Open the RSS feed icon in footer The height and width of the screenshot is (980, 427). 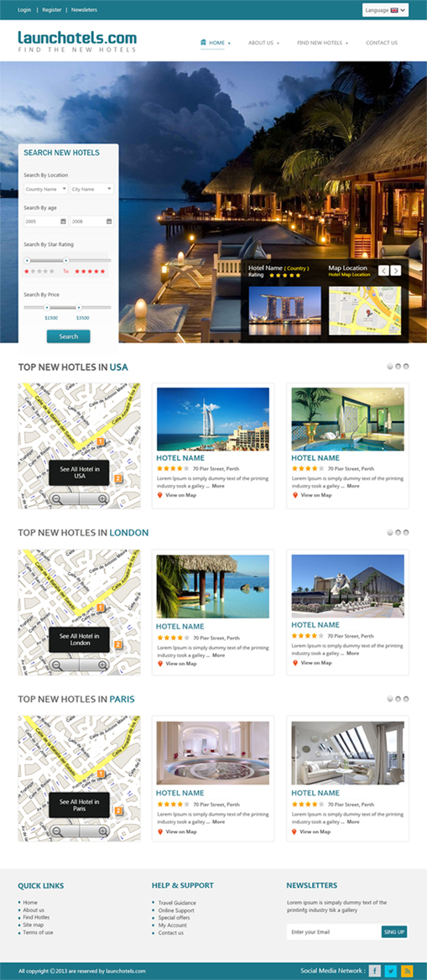coord(407,971)
